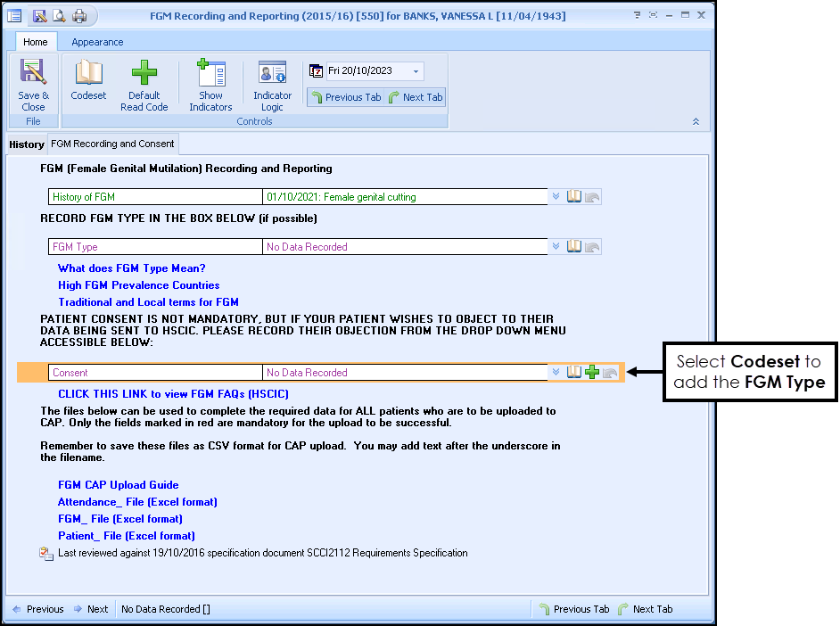Expand the Consent row dropdown chevron
This screenshot has height=626, width=840.
click(x=556, y=373)
